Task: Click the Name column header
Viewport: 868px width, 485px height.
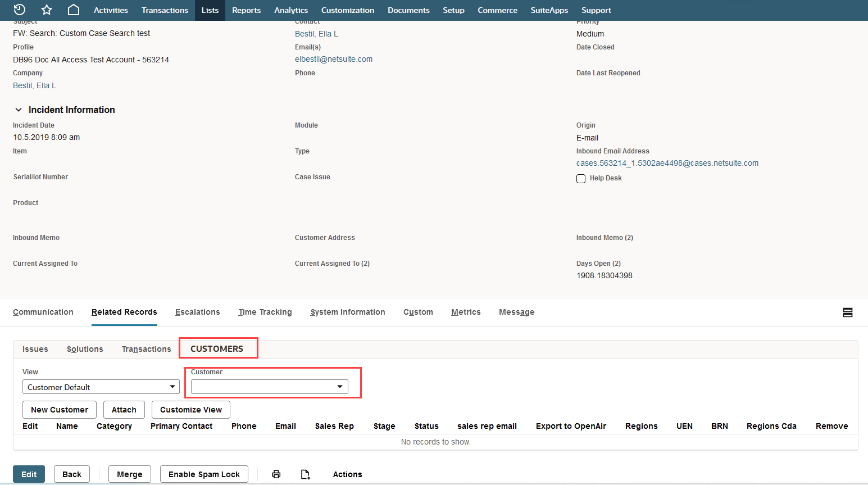Action: pyautogui.click(x=67, y=426)
